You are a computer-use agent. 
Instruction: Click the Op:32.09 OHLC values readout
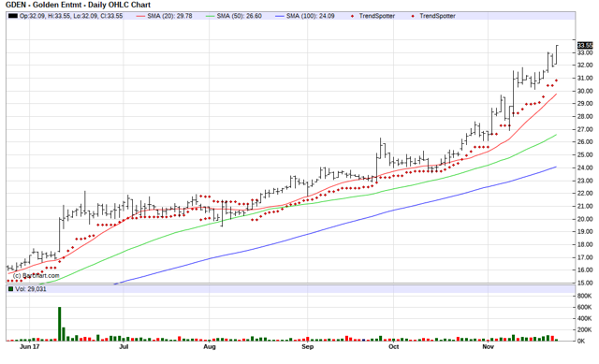[71, 16]
